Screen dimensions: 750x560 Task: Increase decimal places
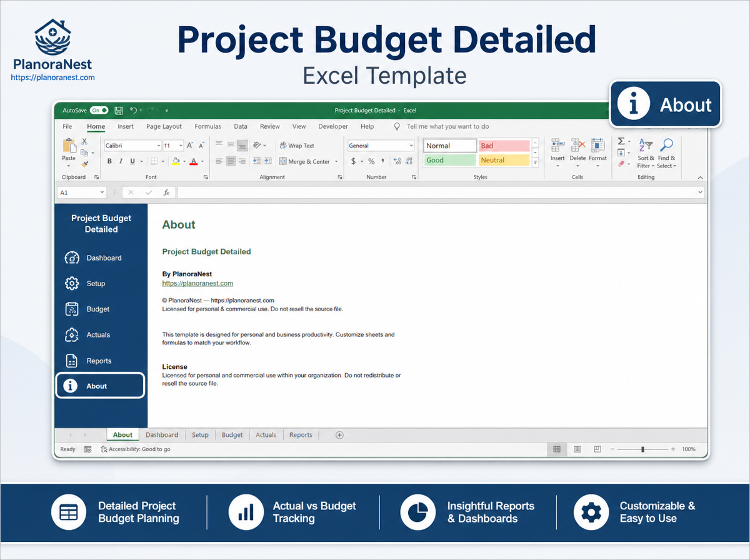coord(397,161)
